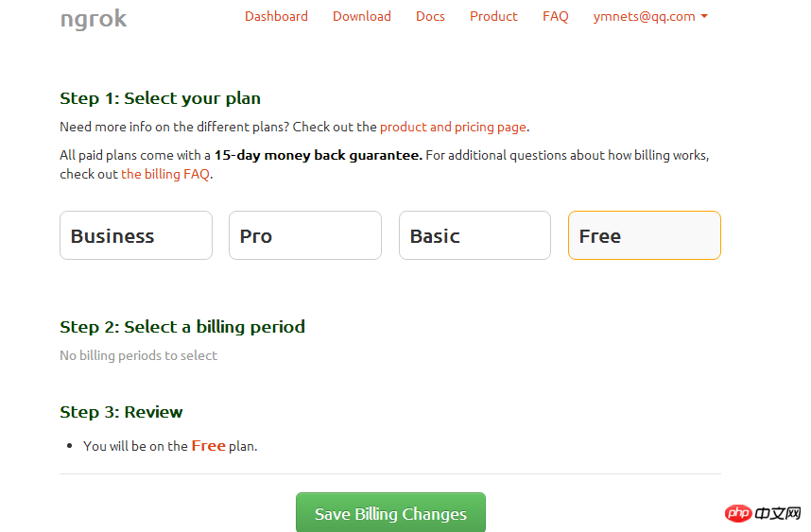Screen dimensions: 811x532
Task: Click the ngrok logo
Action: pyautogui.click(x=94, y=19)
